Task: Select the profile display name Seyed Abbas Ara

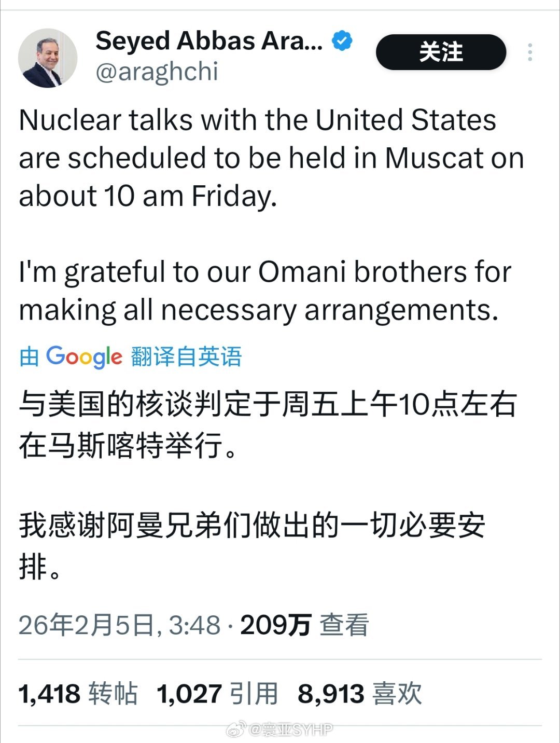Action: 207,40
